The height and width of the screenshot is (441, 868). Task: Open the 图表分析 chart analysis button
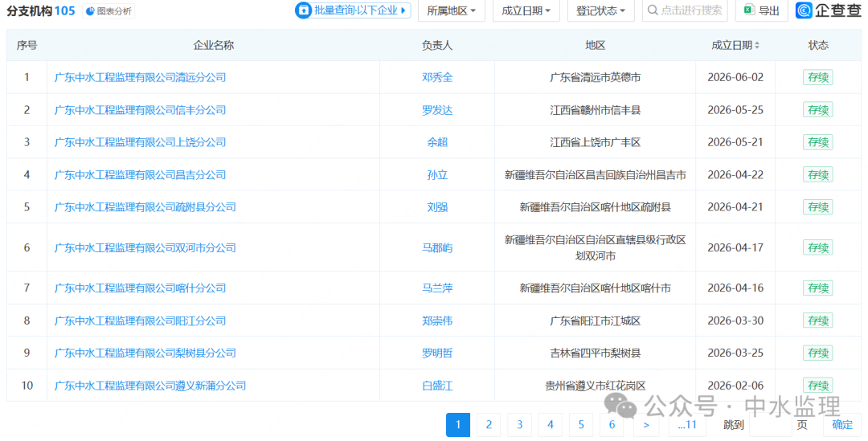[108, 11]
